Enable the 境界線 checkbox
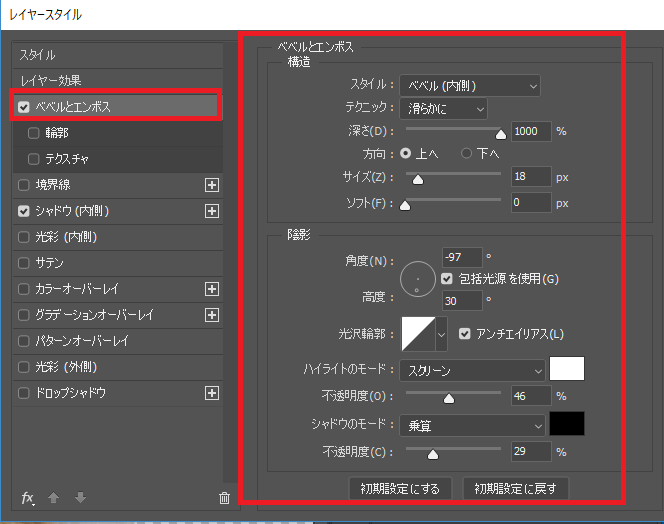 [x=24, y=185]
